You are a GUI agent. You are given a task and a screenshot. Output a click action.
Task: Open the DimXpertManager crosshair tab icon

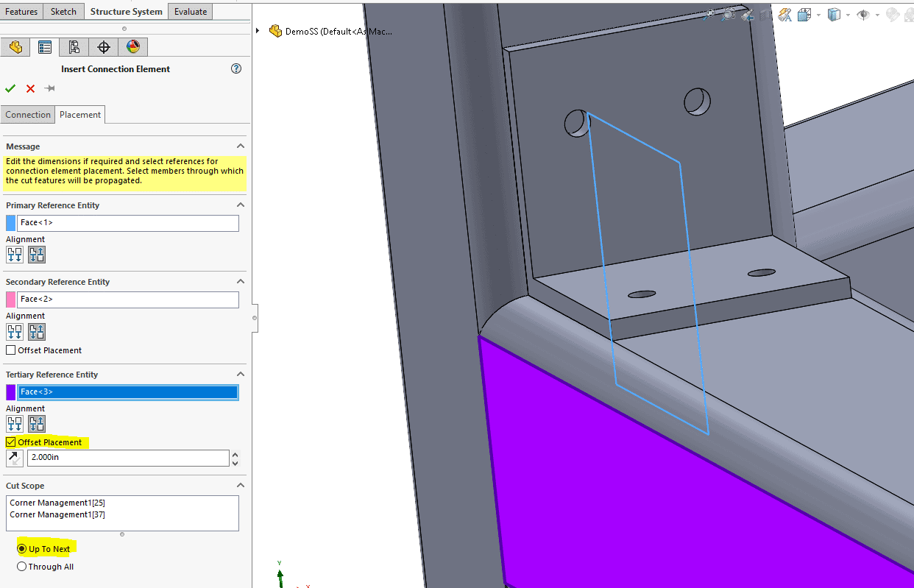pos(104,47)
